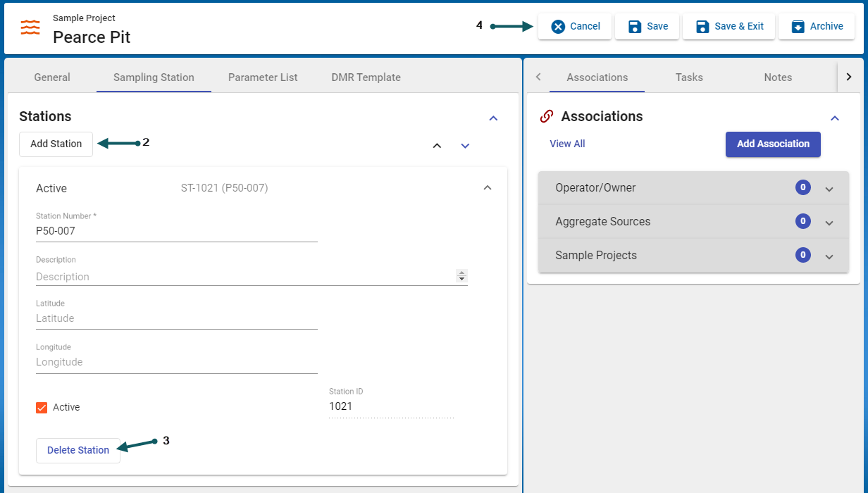Open the View All associations link
Viewport: 868px width, 493px height.
[567, 144]
